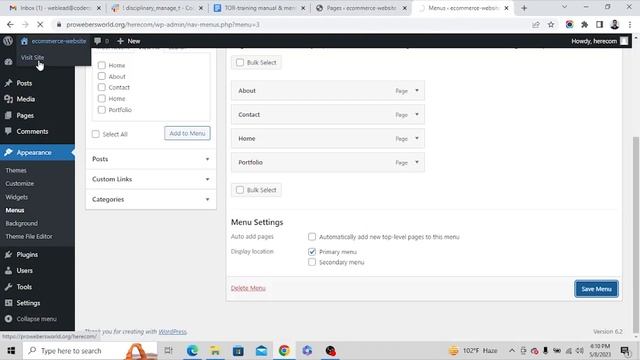Open the Chrome profile avatar
Viewport: 640px width, 360px height.
pyautogui.click(x=615, y=24)
